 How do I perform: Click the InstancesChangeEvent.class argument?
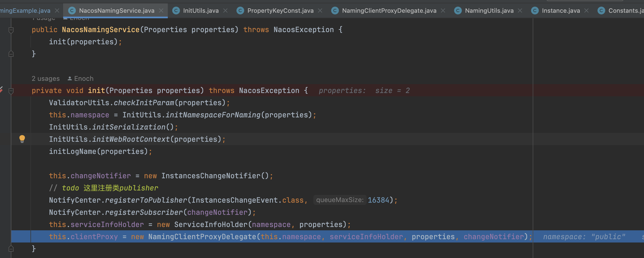[x=248, y=200]
